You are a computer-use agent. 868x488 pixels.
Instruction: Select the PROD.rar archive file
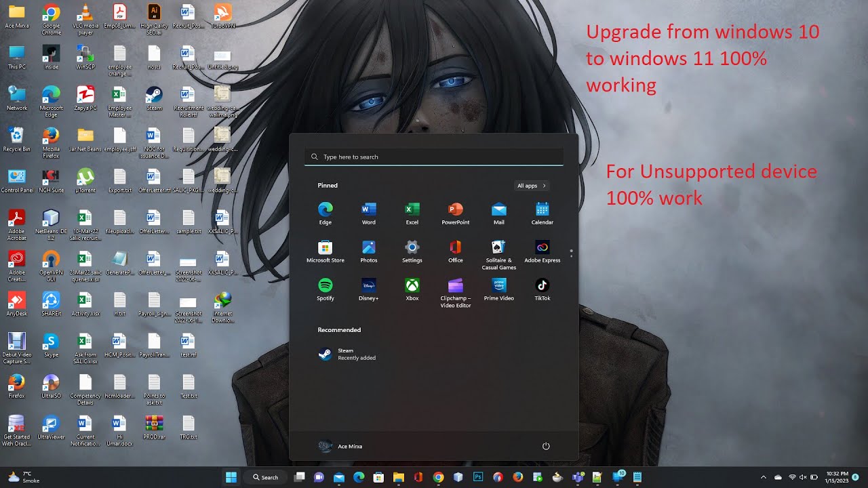click(154, 428)
